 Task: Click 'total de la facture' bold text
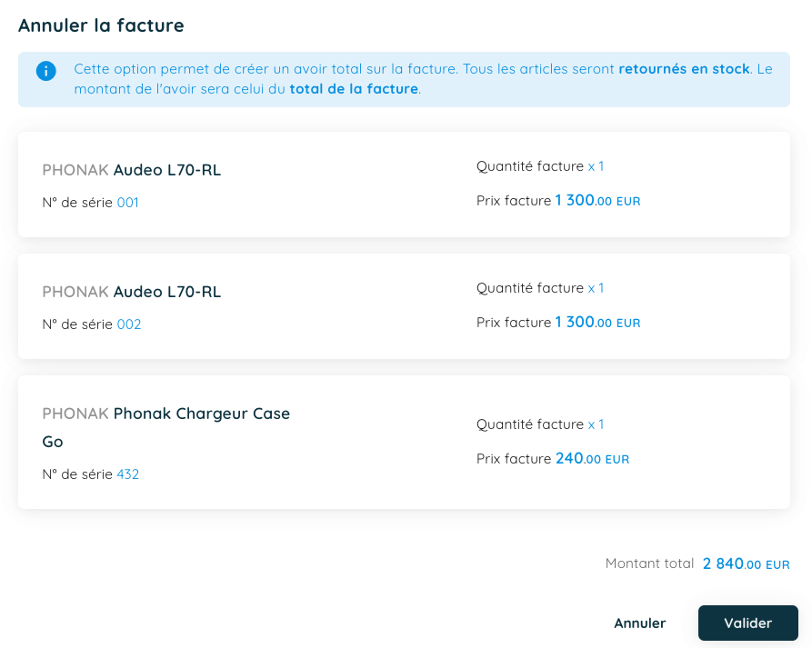click(x=354, y=89)
